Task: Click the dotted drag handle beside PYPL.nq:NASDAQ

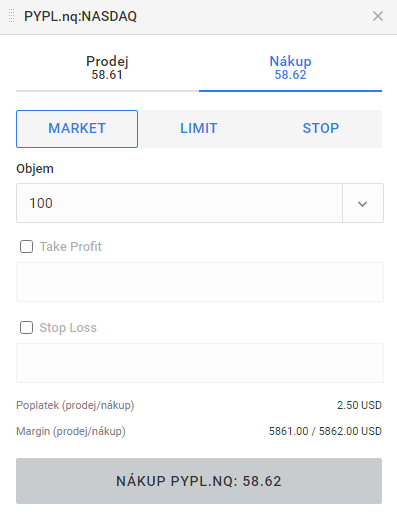Action: pyautogui.click(x=11, y=16)
